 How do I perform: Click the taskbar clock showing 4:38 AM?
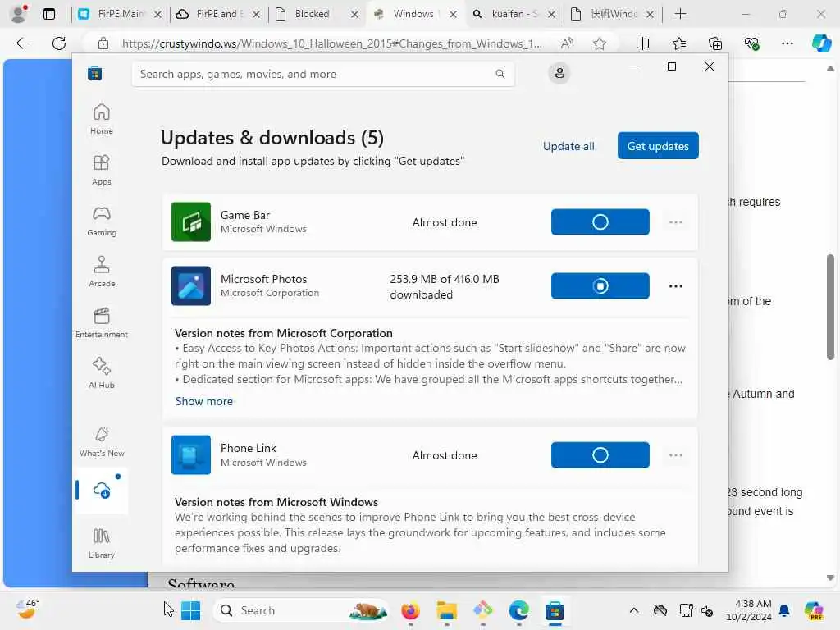748,610
